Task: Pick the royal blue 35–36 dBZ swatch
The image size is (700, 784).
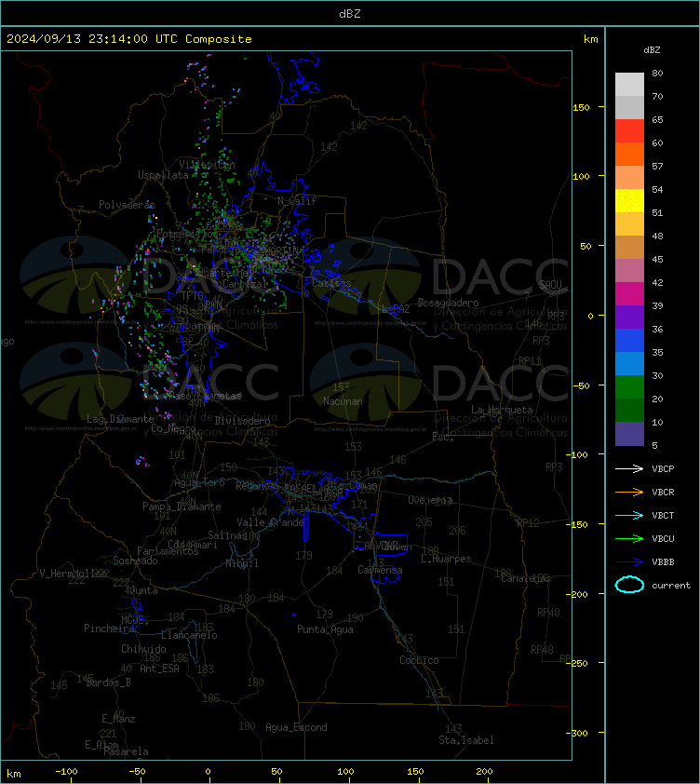Action: click(x=629, y=340)
